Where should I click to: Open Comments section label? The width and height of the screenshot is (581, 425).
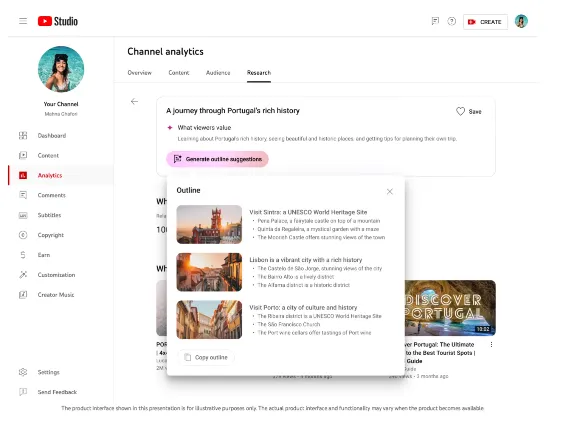[x=52, y=195]
